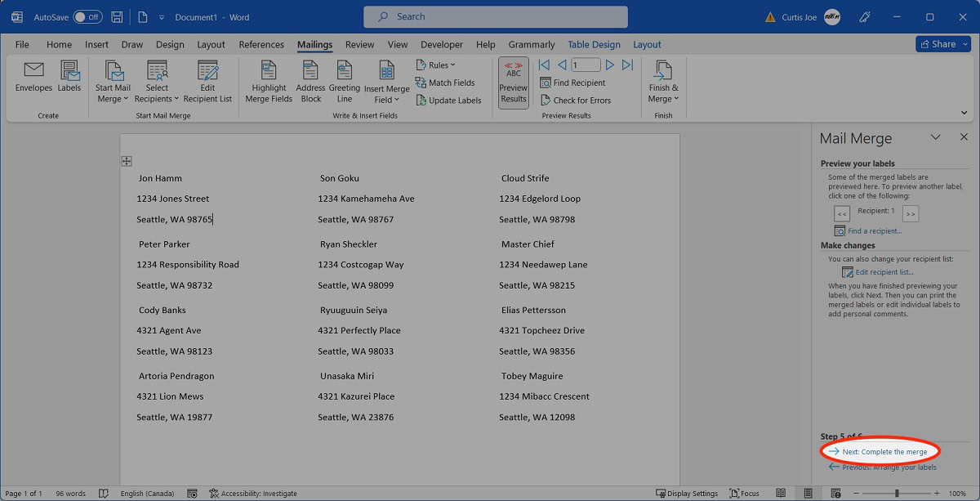The width and height of the screenshot is (980, 501).
Task: Adjust the zoom slider in status bar
Action: [x=897, y=494]
